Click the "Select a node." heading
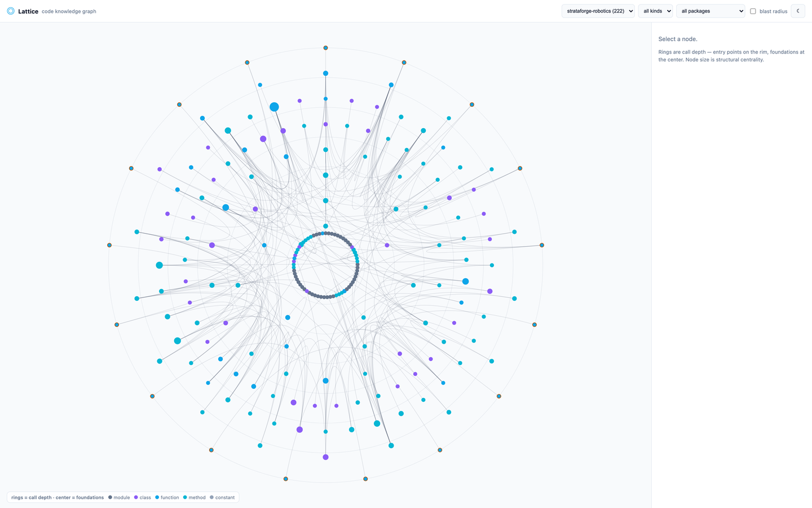812x508 pixels. click(x=678, y=39)
